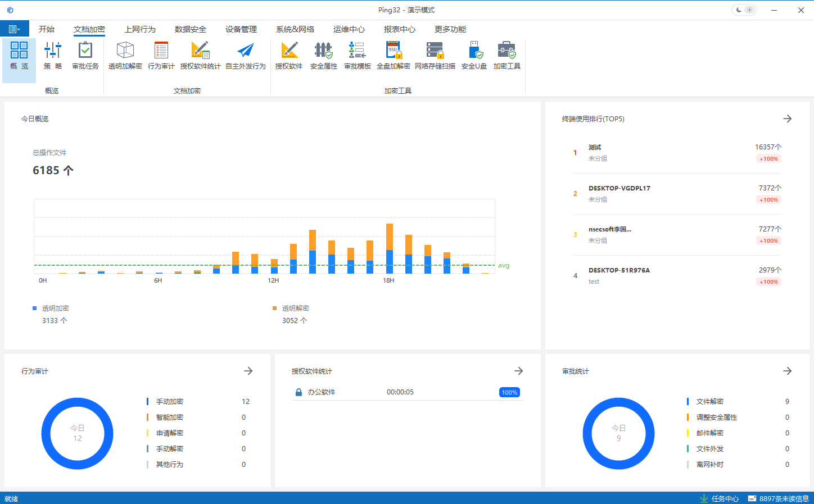Screen dimensions: 814x504
Task: Open the 审批模板 tool
Action: tap(357, 56)
